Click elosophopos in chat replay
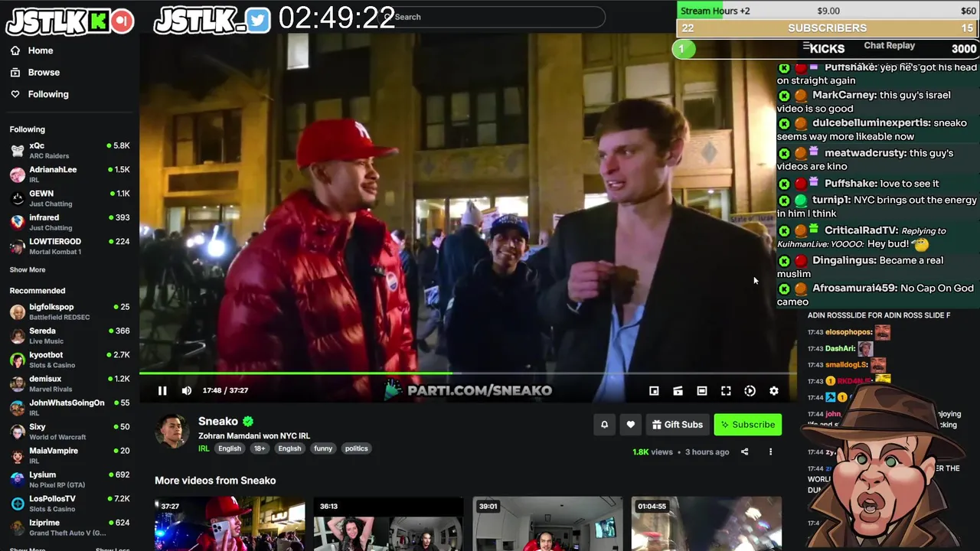Viewport: 980px width, 551px height. (x=848, y=332)
